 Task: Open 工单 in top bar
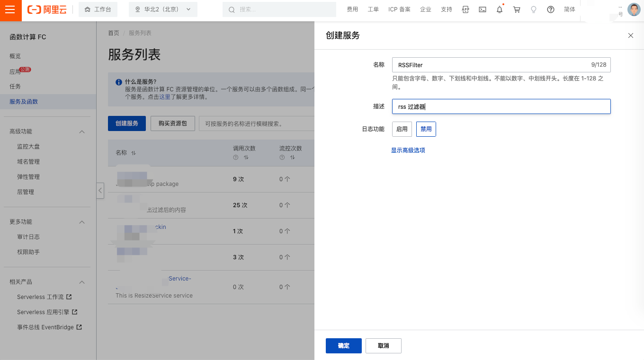373,9
